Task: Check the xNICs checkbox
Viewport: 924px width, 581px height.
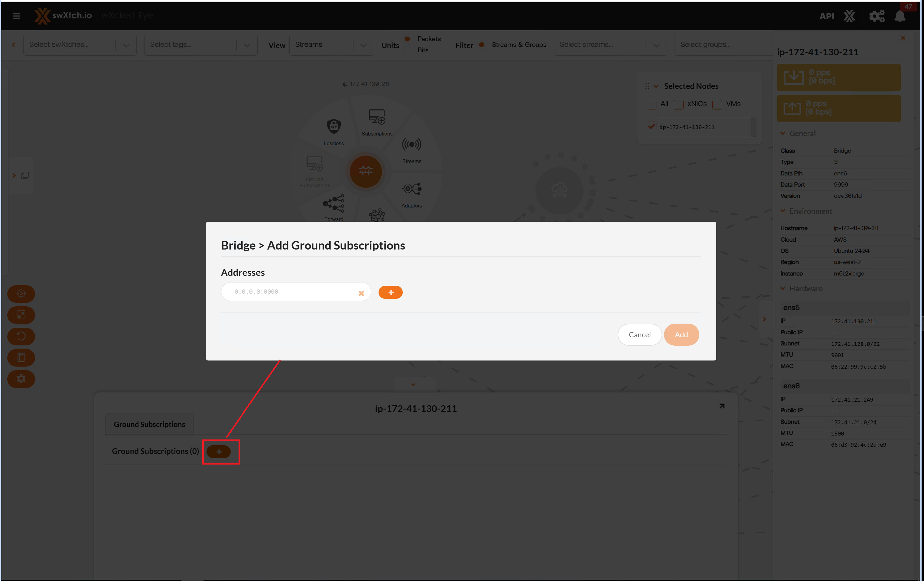Action: click(x=679, y=104)
